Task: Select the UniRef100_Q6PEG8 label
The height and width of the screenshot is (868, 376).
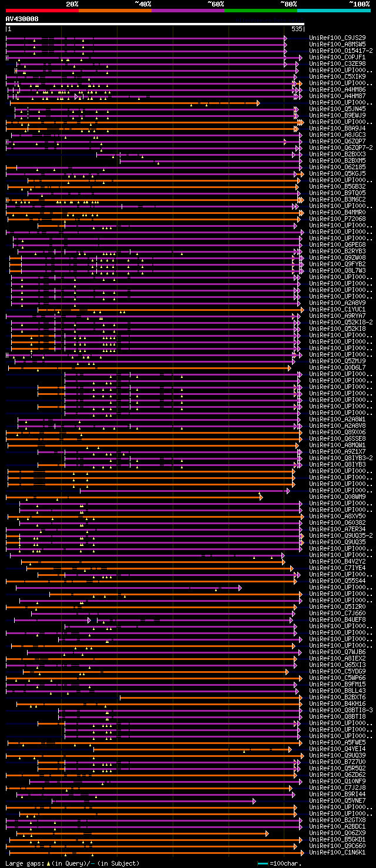Action: 337,244
